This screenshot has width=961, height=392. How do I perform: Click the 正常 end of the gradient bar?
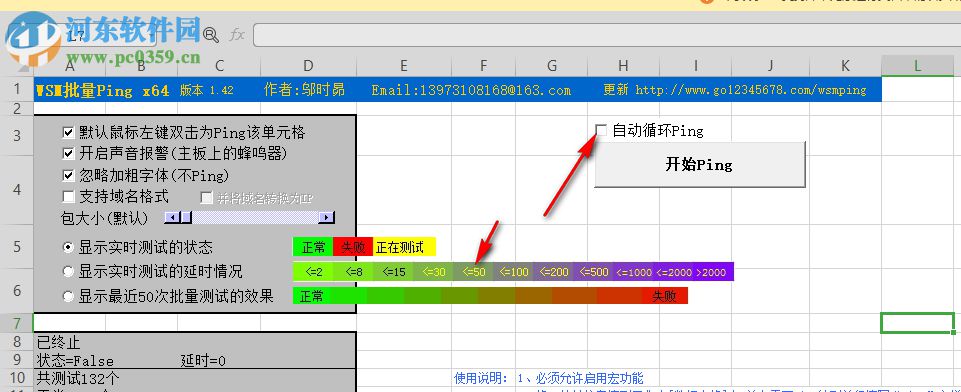tap(312, 296)
